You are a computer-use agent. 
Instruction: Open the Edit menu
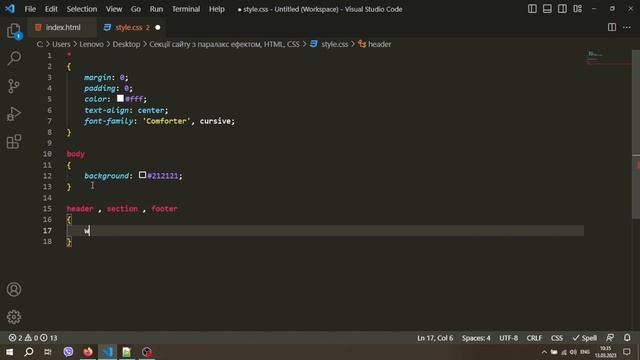51,9
